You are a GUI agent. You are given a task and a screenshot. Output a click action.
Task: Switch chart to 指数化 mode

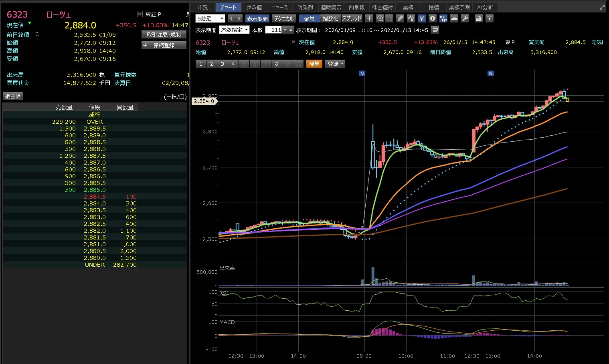pyautogui.click(x=330, y=19)
